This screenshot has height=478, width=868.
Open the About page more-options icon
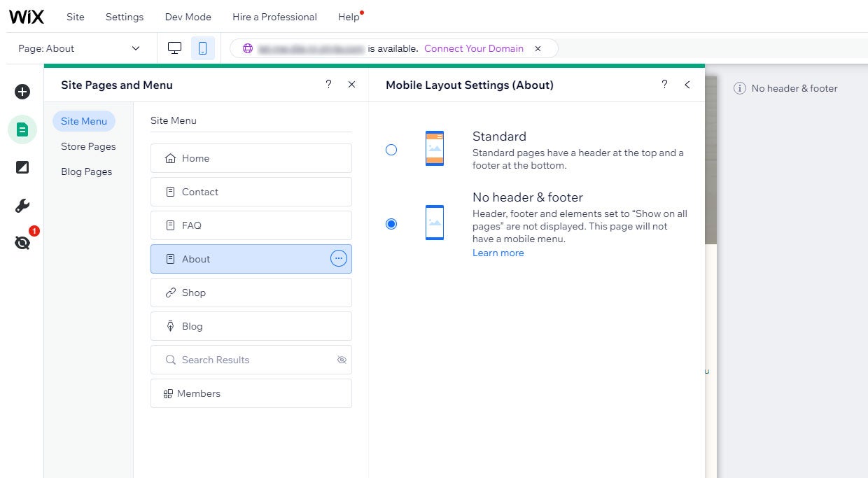(339, 259)
